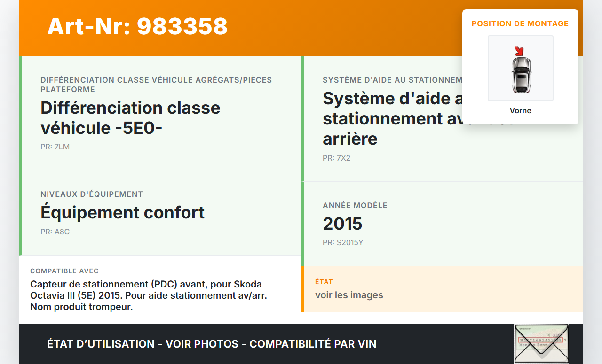Viewport: 602px width, 364px height.
Task: Click the PR: S2015Y code
Action: tap(343, 243)
